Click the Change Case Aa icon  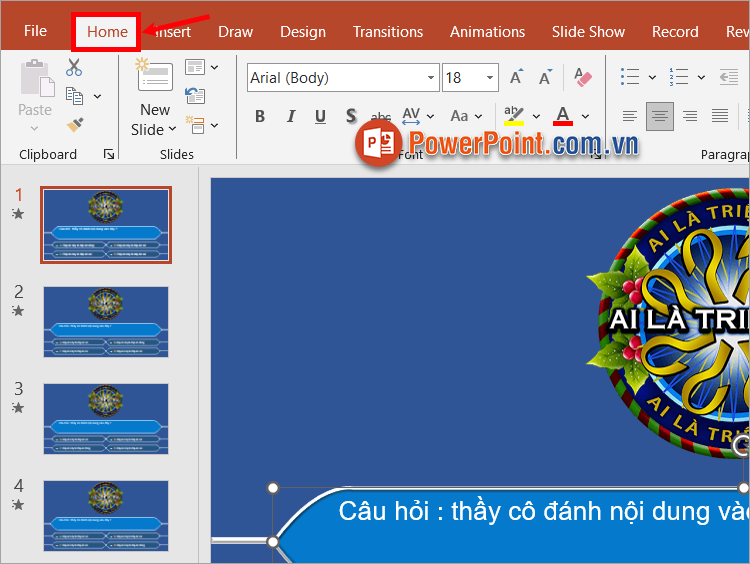pos(459,116)
